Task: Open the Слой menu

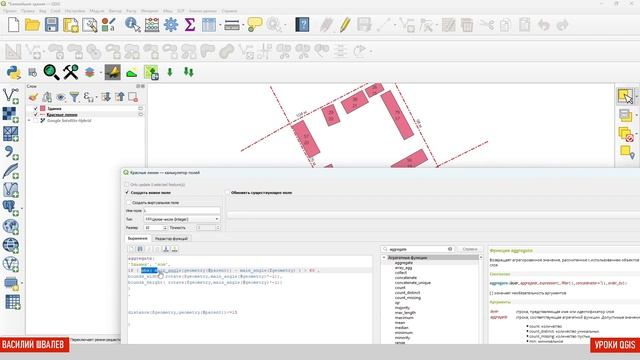Action: point(56,11)
